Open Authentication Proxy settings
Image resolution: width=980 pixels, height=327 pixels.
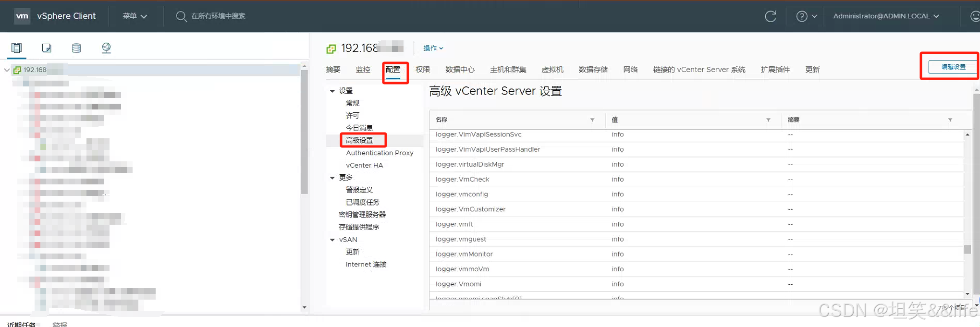(x=380, y=153)
